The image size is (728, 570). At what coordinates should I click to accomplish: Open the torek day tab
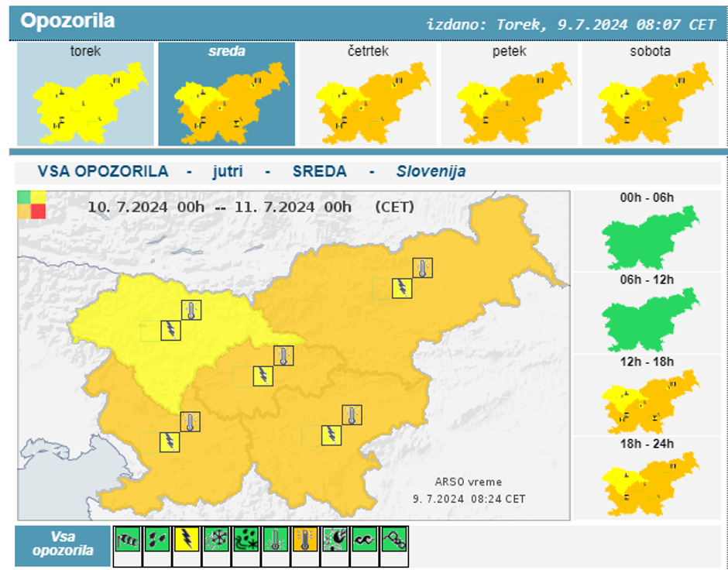(x=85, y=94)
